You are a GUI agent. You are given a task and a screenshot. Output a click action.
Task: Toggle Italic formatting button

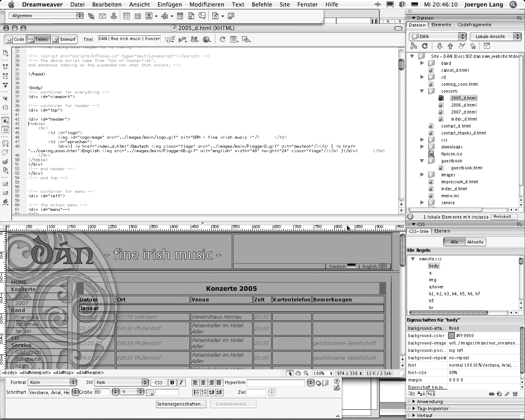point(181,382)
